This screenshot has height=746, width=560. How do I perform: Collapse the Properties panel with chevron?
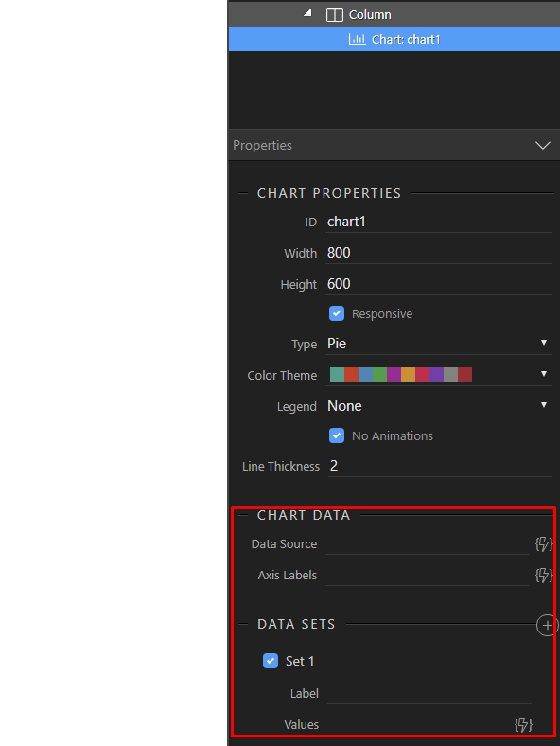point(543,145)
